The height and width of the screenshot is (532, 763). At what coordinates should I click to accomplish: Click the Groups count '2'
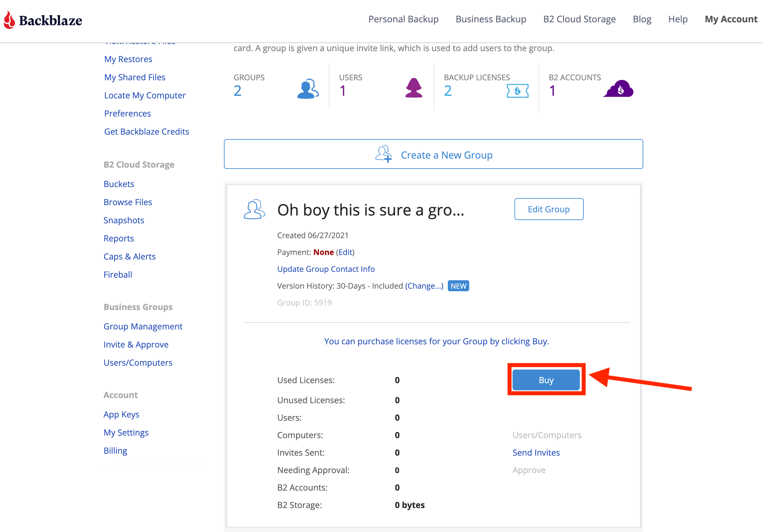pos(237,91)
